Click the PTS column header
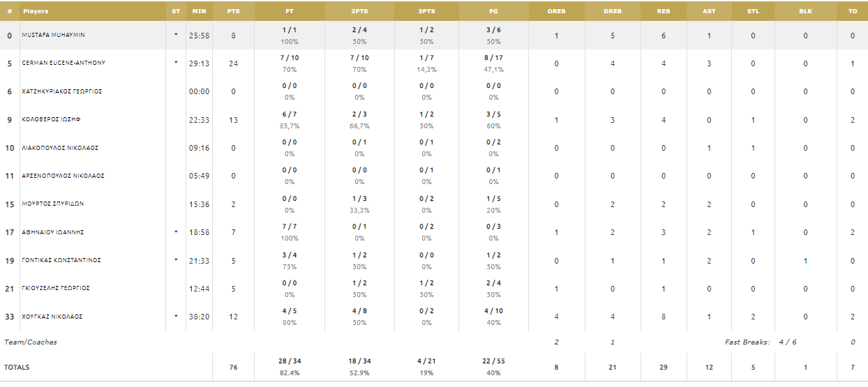The width and height of the screenshot is (868, 387). pyautogui.click(x=233, y=11)
